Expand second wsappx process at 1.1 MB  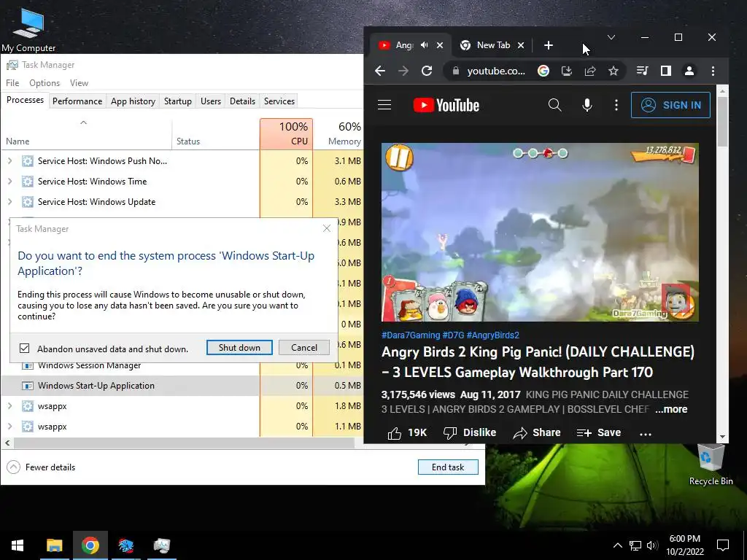(x=9, y=427)
